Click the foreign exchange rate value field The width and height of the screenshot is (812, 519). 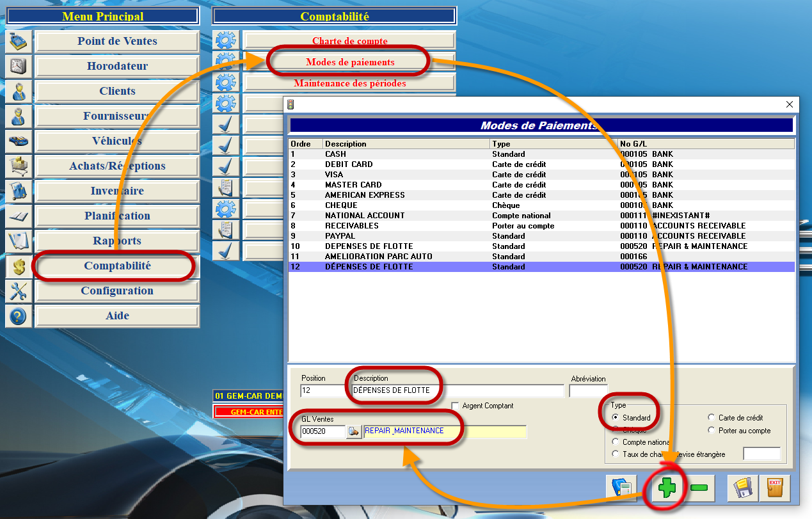tap(761, 454)
